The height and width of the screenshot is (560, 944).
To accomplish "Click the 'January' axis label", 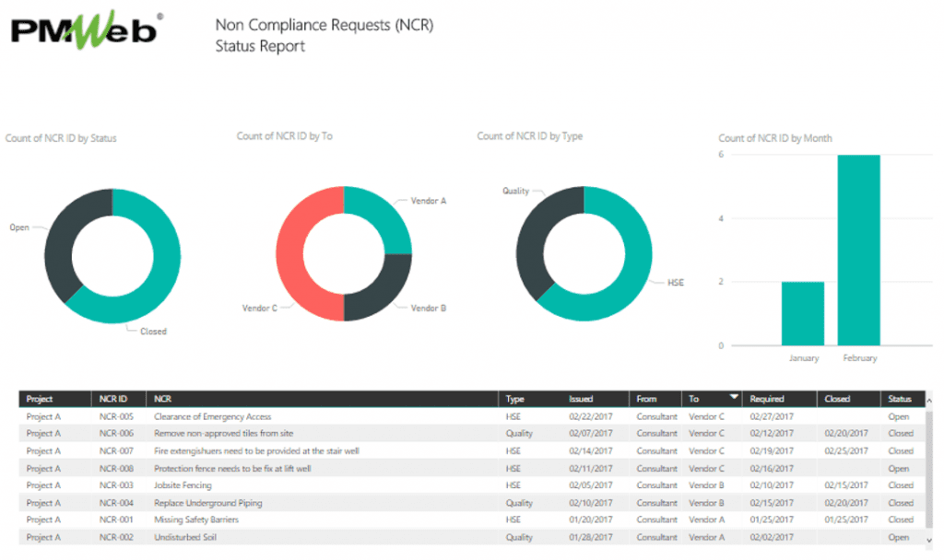I will pos(804,358).
